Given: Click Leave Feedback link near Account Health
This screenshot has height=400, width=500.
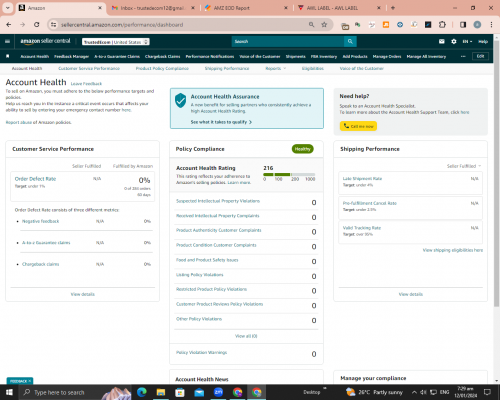Looking at the screenshot, I should point(86,84).
